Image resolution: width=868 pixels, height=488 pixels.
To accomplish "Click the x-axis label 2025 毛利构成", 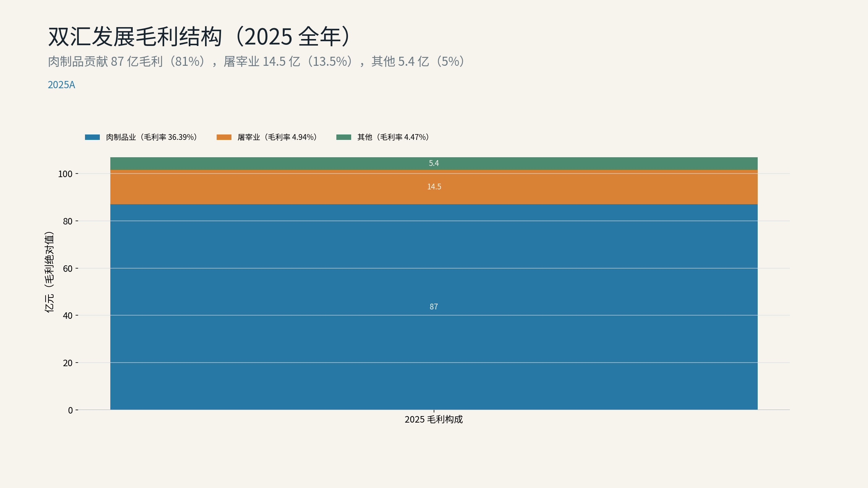I will click(434, 419).
